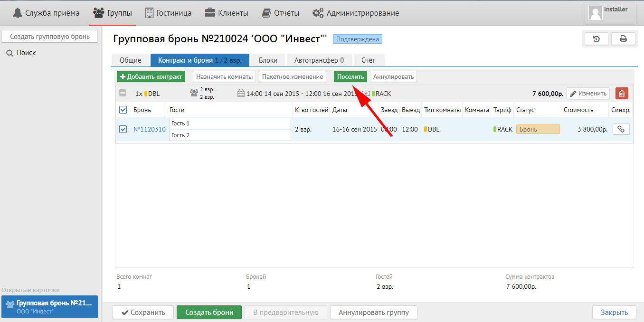Collapse the DBL contract row
The width and height of the screenshot is (644, 322).
coord(123,94)
